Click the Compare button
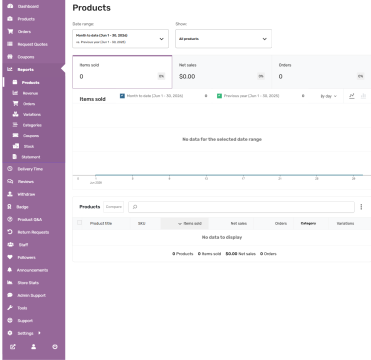Screen dimensions: 371x360 tap(113, 207)
